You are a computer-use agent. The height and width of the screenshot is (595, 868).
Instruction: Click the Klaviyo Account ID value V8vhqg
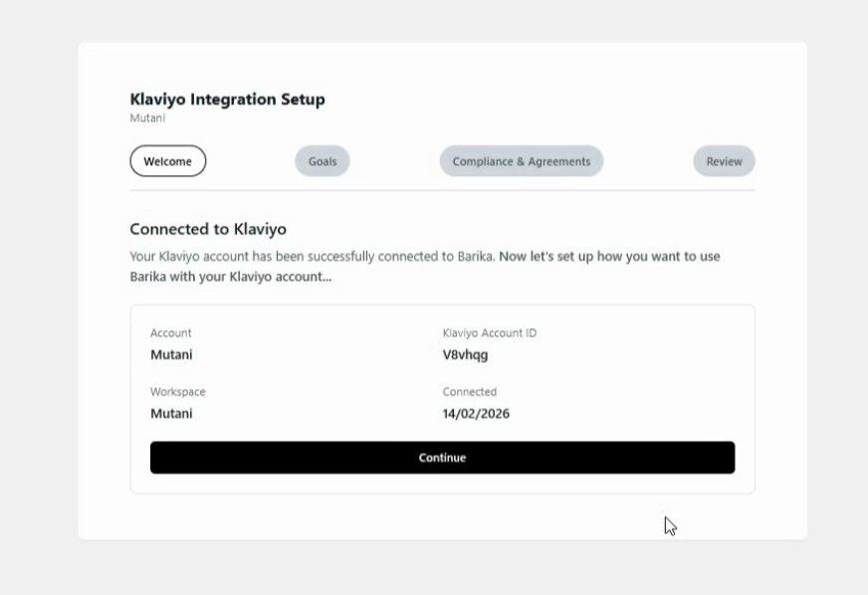coord(465,354)
